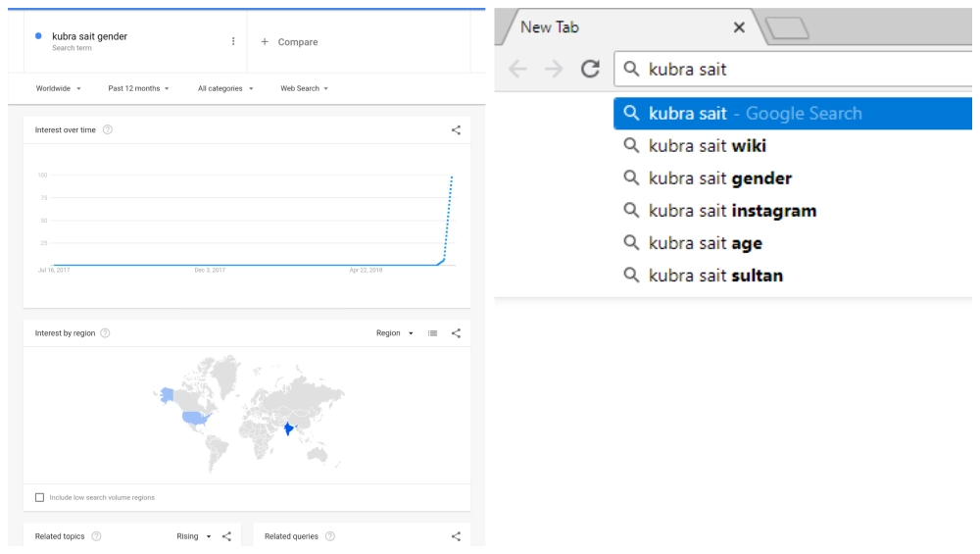The width and height of the screenshot is (980, 554).
Task: Enable Include low search volume regions checkbox
Action: tap(39, 497)
